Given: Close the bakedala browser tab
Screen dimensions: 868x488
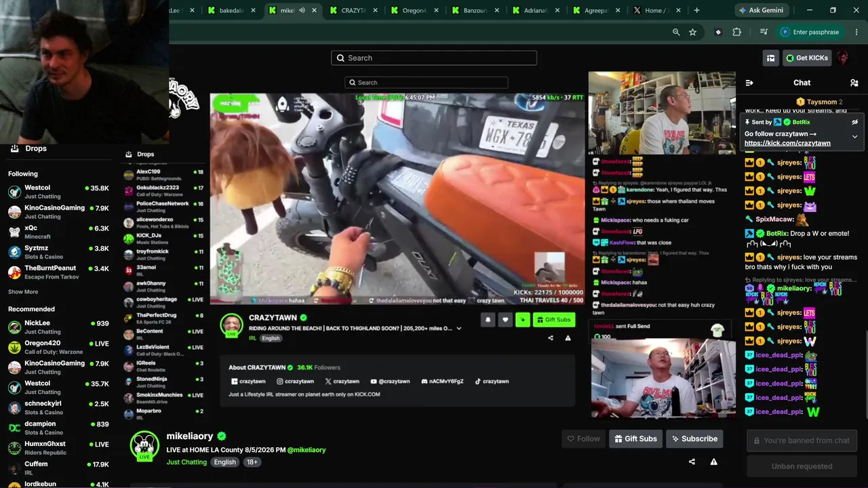Looking at the screenshot, I should (254, 10).
